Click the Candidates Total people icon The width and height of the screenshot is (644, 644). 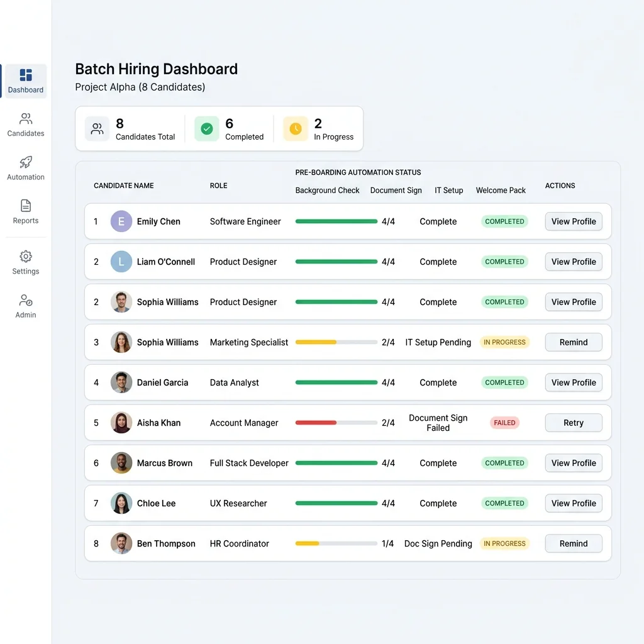click(x=97, y=129)
